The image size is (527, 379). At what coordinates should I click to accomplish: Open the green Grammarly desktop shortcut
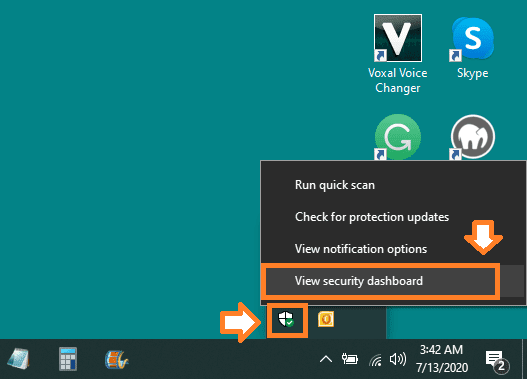(398, 137)
